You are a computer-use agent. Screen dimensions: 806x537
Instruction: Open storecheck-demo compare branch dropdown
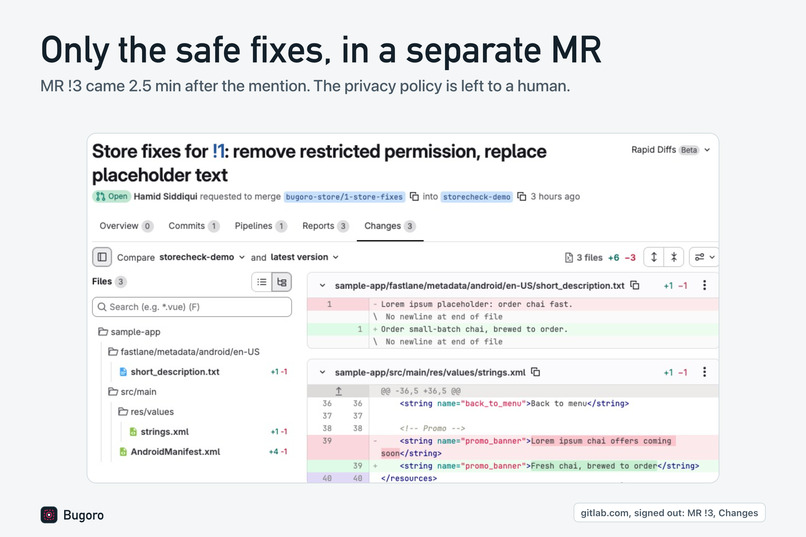[x=202, y=257]
